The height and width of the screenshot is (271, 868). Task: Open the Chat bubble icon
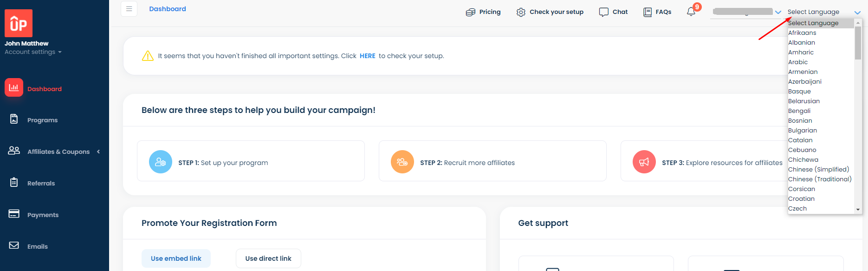603,12
